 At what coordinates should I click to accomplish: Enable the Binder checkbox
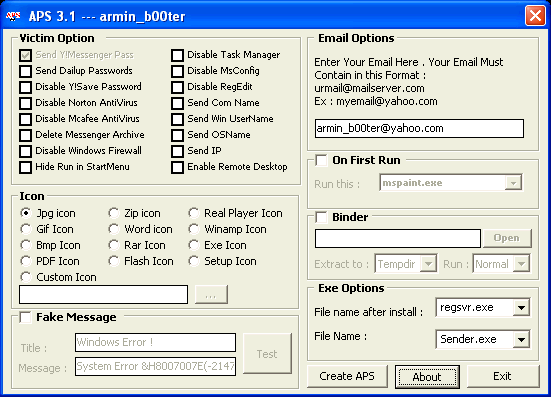click(321, 217)
